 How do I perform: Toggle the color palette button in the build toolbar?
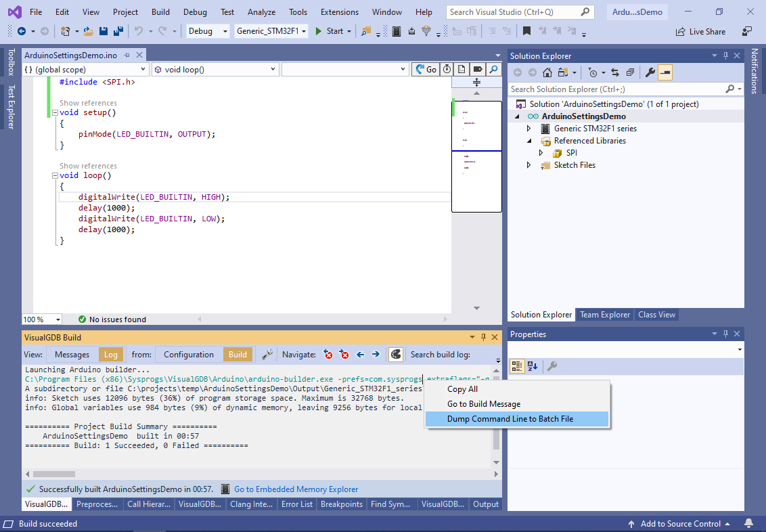coord(396,355)
